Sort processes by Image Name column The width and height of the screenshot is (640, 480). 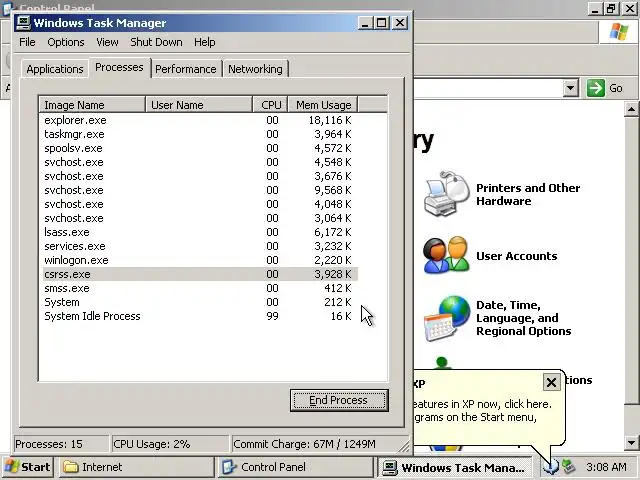tap(92, 105)
